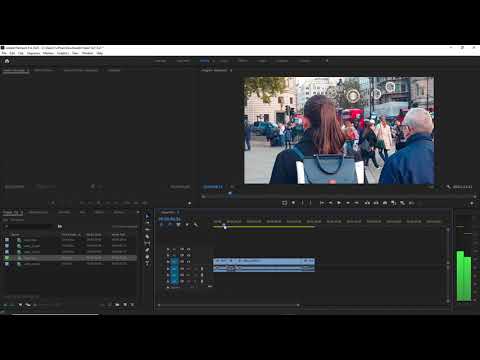This screenshot has height=360, width=480.
Task: Click Mark Out button
Action: pyautogui.click(x=311, y=203)
